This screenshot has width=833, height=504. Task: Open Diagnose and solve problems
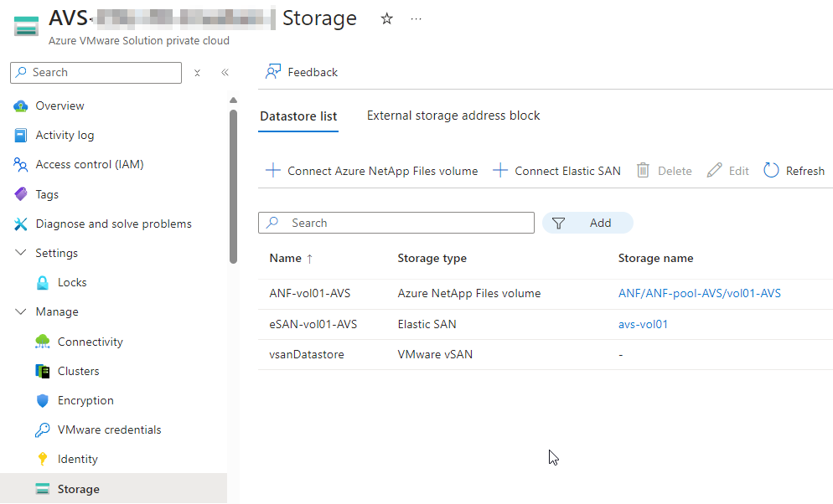pyautogui.click(x=113, y=224)
